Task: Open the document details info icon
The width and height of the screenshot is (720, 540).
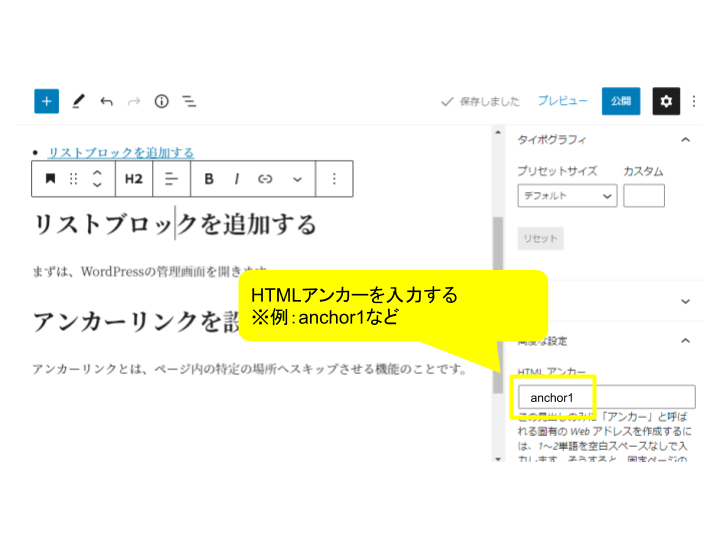Action: click(161, 101)
